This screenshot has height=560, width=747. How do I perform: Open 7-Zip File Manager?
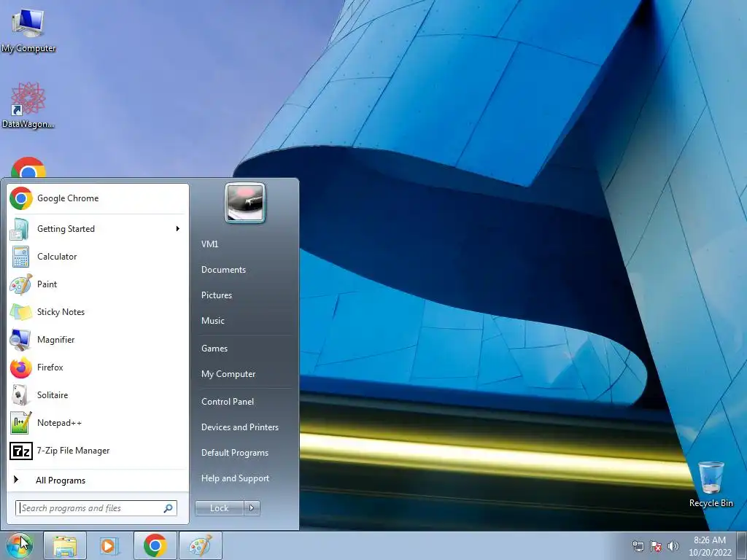(97, 451)
